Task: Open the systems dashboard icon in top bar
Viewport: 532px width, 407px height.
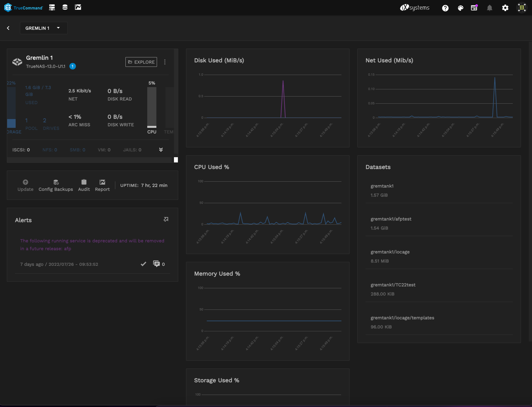Action: pyautogui.click(x=52, y=7)
